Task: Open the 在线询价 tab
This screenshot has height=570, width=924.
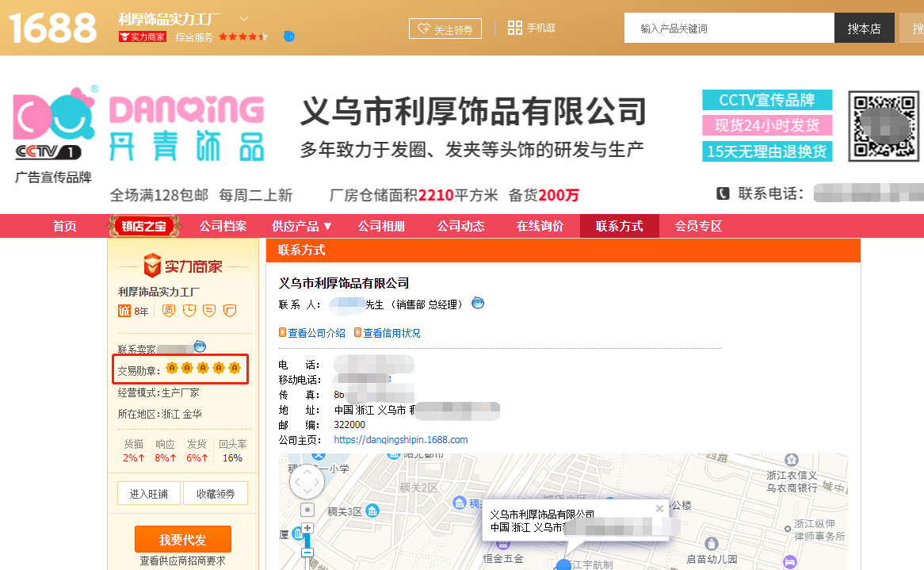Action: tap(540, 227)
